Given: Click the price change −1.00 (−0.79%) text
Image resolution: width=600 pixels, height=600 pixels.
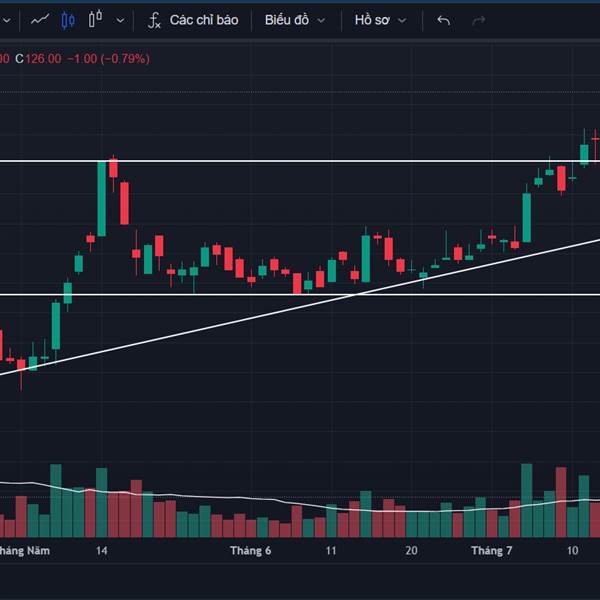Looking at the screenshot, I should (x=108, y=59).
